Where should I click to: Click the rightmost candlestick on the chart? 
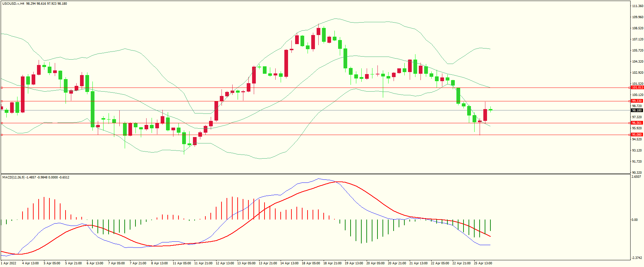[490, 110]
